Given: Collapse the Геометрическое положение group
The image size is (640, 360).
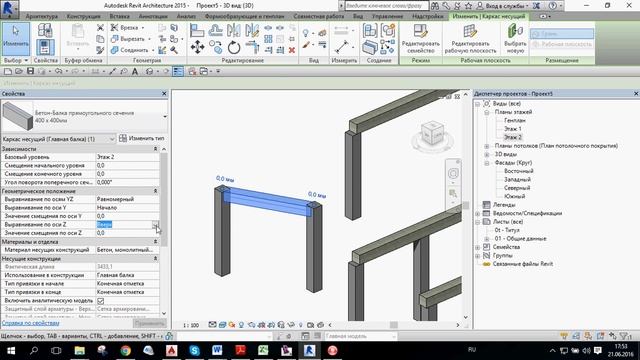Looking at the screenshot, I should pyautogui.click(x=155, y=191).
